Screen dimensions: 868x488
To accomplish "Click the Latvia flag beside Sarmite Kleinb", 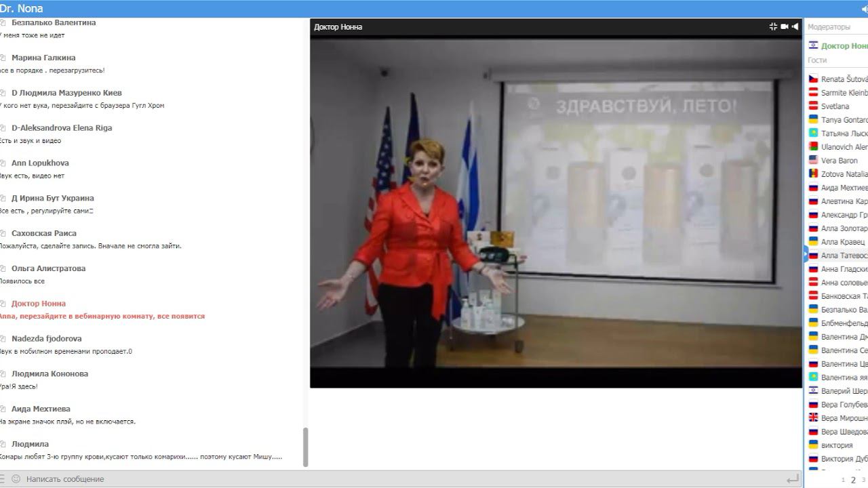I will coord(813,93).
